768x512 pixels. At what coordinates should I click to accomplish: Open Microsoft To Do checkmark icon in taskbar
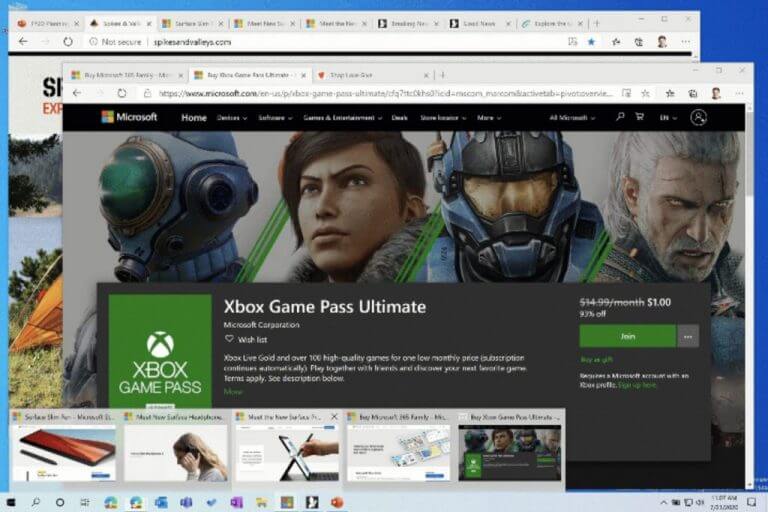(211, 502)
